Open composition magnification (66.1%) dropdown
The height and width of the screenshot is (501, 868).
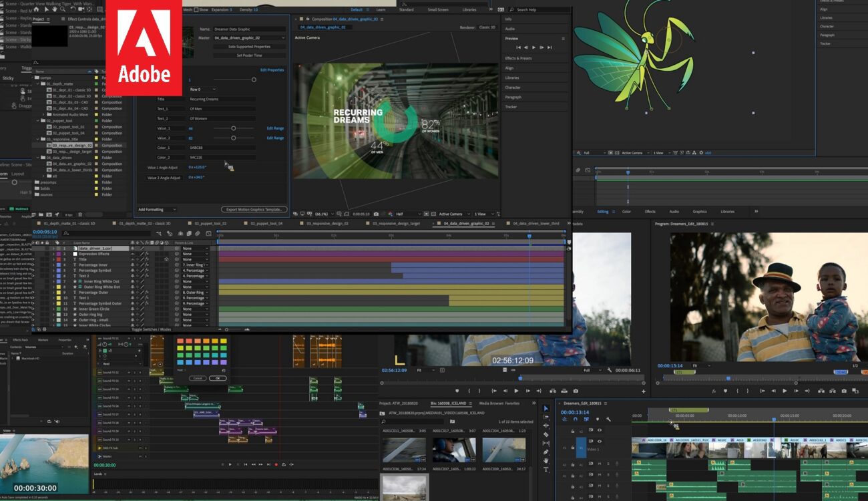tap(325, 214)
